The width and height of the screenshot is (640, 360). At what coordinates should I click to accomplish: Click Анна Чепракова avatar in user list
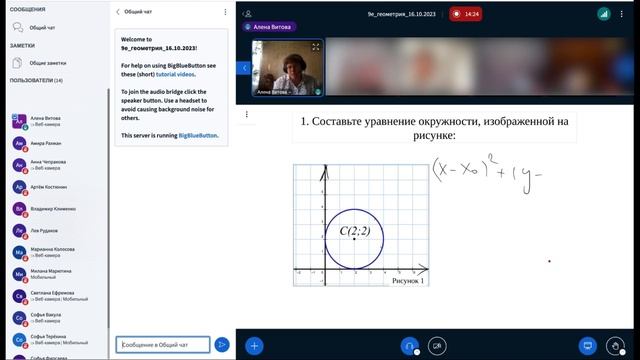click(19, 165)
